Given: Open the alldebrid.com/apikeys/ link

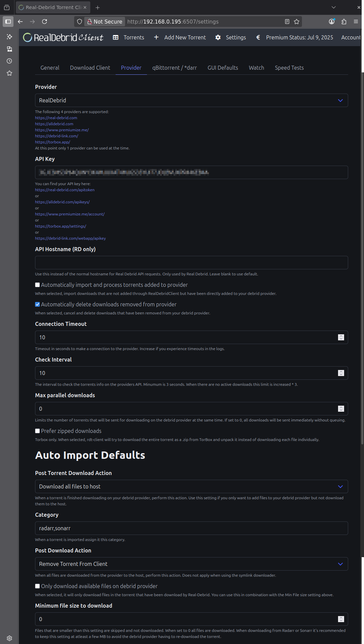Looking at the screenshot, I should click(x=62, y=202).
